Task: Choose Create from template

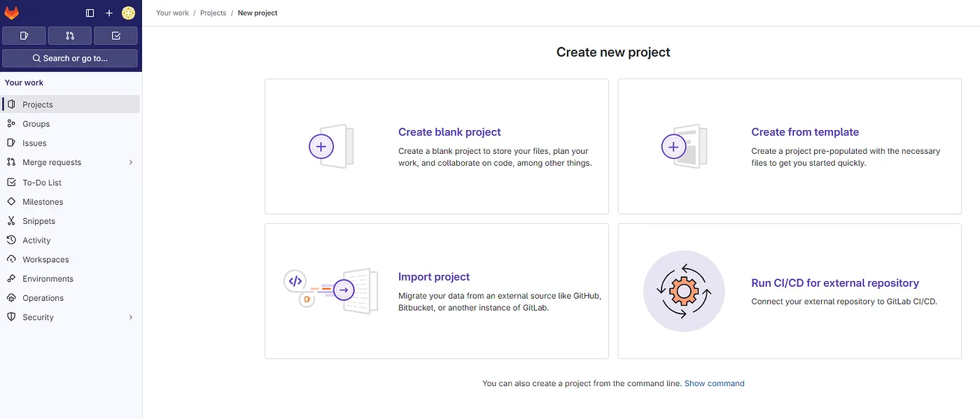Action: 805,132
